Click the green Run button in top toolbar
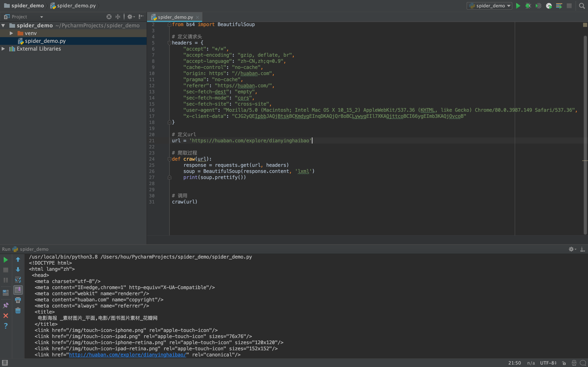Screen dimensions: 588x367 [518, 6]
